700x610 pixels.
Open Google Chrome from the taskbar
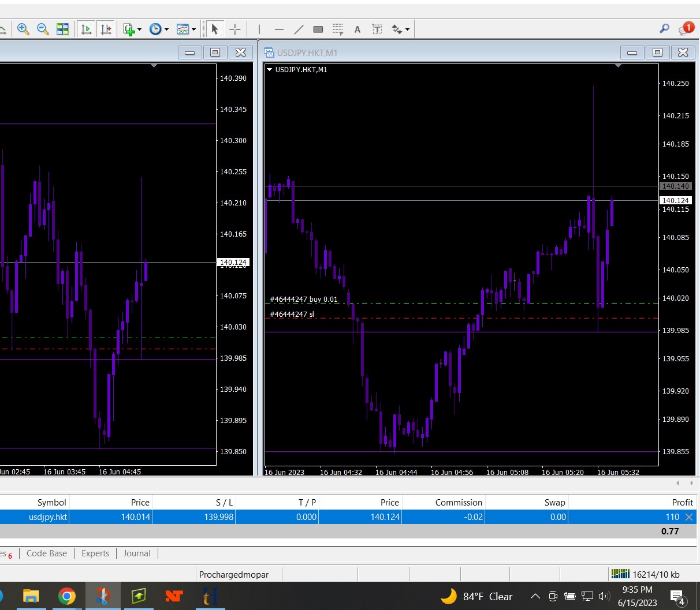[67, 596]
